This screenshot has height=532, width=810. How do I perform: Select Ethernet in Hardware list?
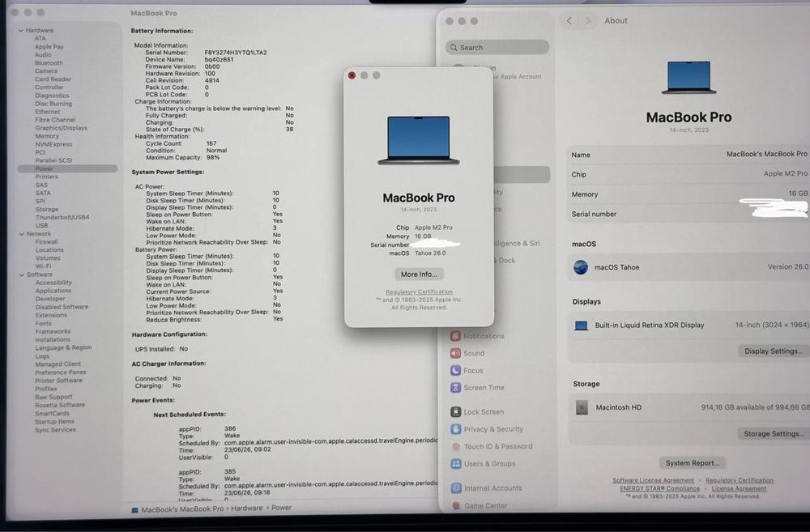click(x=48, y=112)
